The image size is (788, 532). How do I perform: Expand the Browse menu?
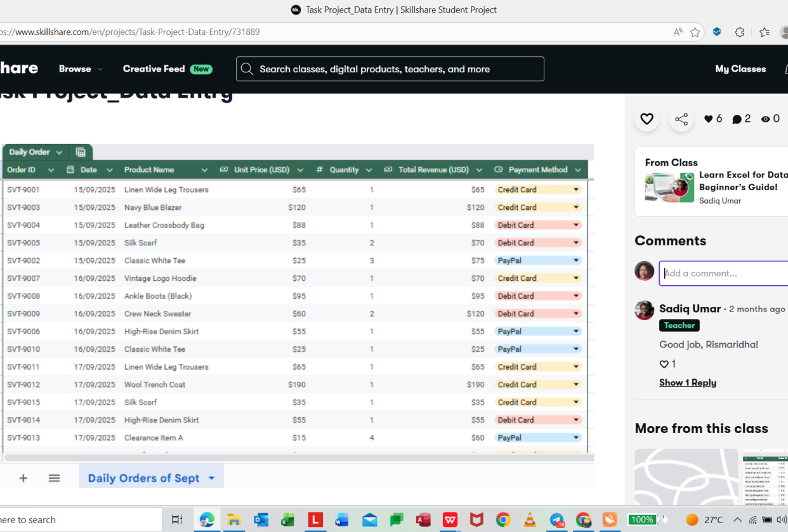click(81, 69)
